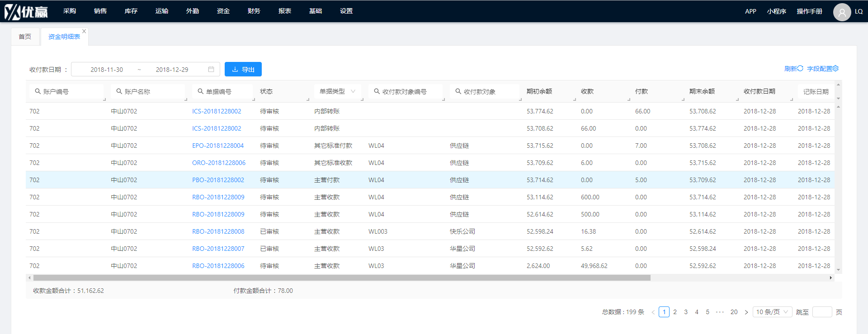Click end date 2018-12-29 field
Viewport: 868px width, 334px height.
(172, 70)
